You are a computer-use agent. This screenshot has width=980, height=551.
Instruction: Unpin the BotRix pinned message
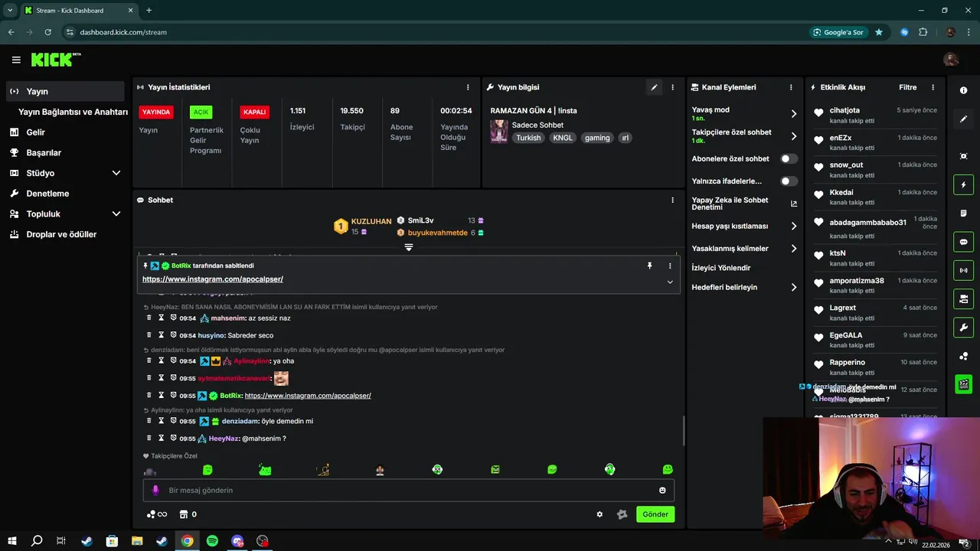click(x=649, y=266)
